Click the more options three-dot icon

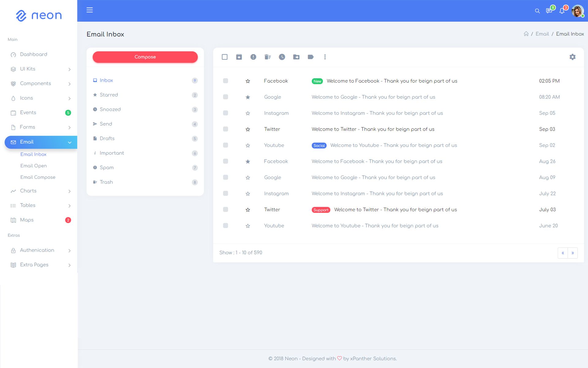[325, 57]
